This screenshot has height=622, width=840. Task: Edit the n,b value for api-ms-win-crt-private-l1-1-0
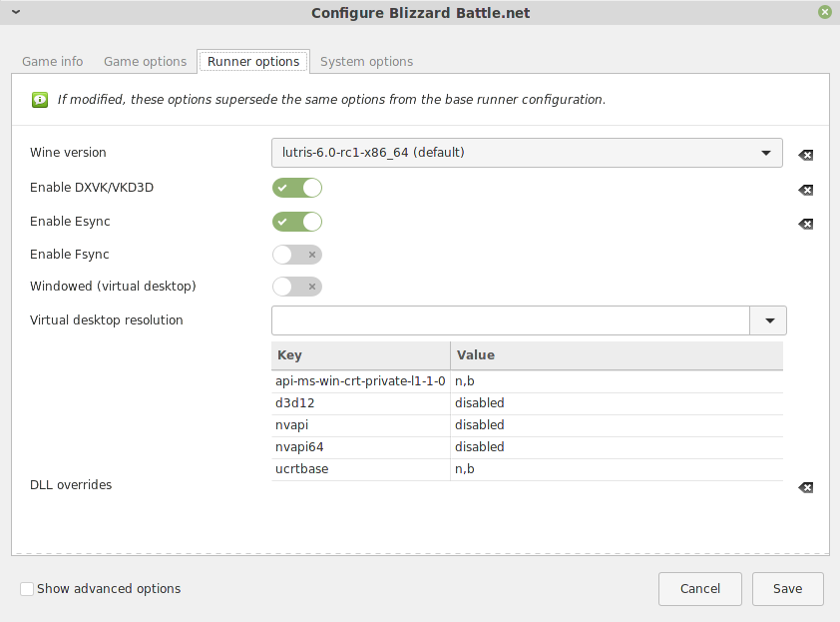[x=617, y=381]
